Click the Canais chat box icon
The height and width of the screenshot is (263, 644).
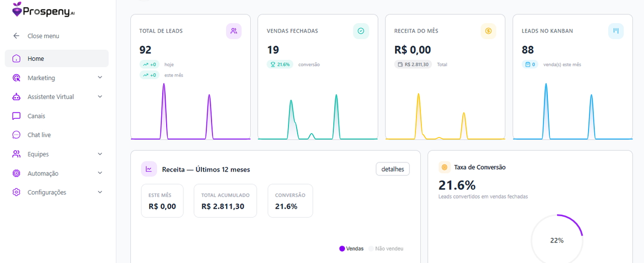17,116
